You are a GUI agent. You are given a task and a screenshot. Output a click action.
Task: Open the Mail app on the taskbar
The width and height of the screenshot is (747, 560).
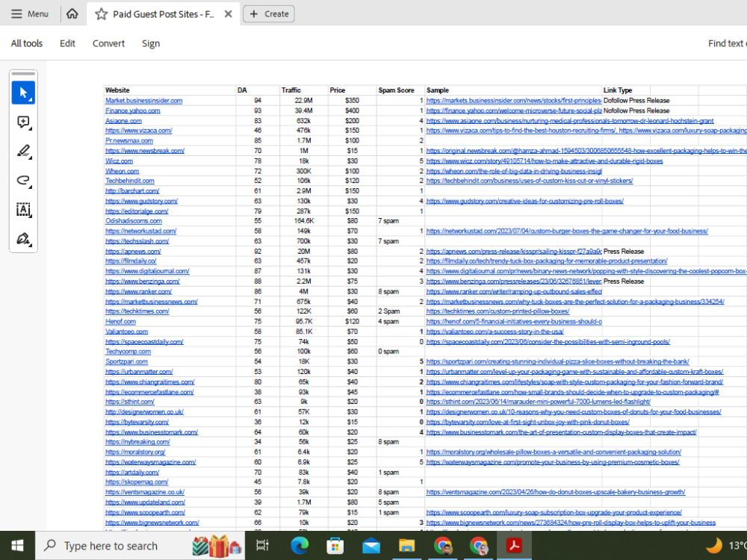[x=371, y=546]
